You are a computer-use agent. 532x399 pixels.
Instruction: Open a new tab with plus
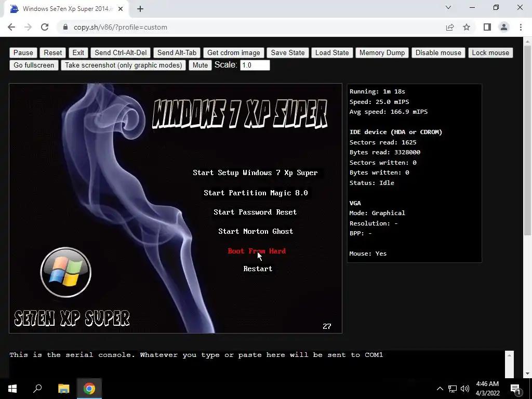[x=140, y=9]
